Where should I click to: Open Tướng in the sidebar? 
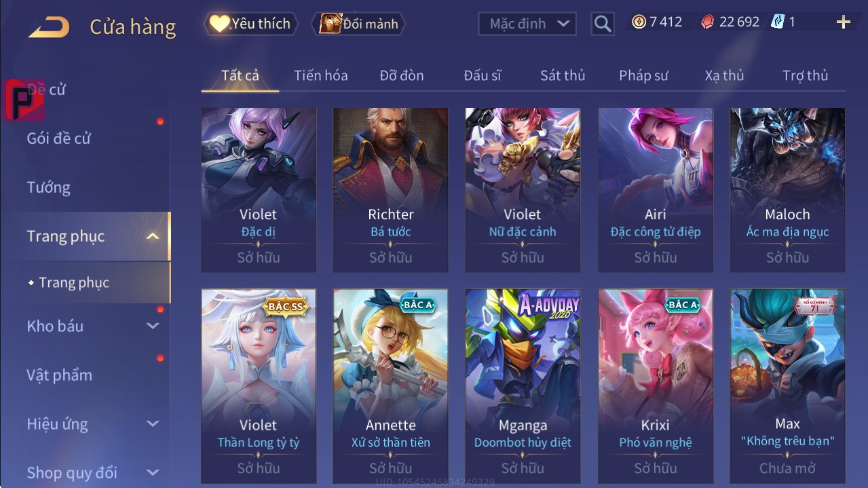pos(48,187)
